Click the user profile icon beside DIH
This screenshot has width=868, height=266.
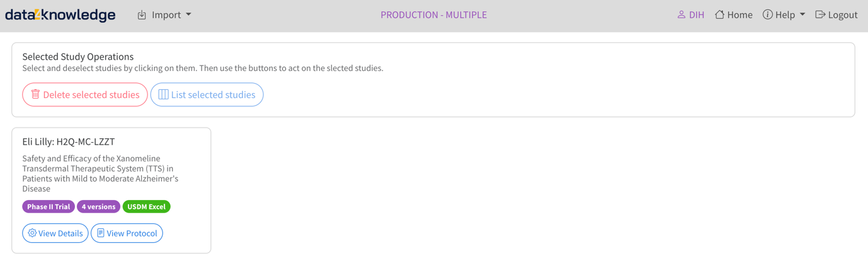681,14
